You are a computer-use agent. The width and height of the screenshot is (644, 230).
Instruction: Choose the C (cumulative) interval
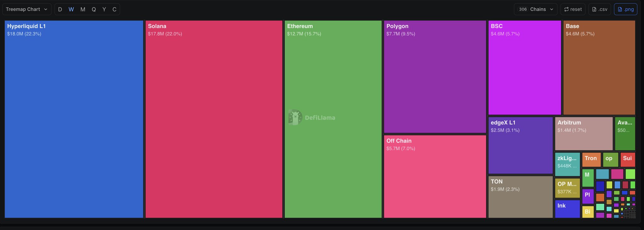(x=114, y=9)
